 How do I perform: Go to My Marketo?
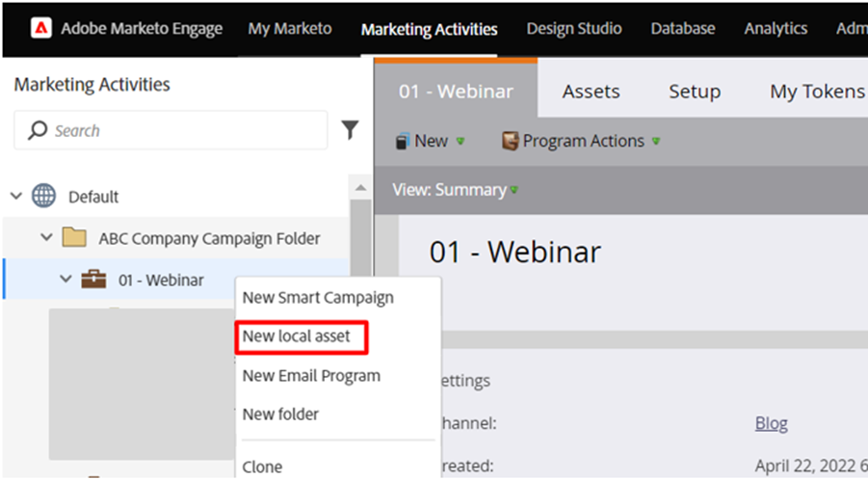tap(290, 29)
